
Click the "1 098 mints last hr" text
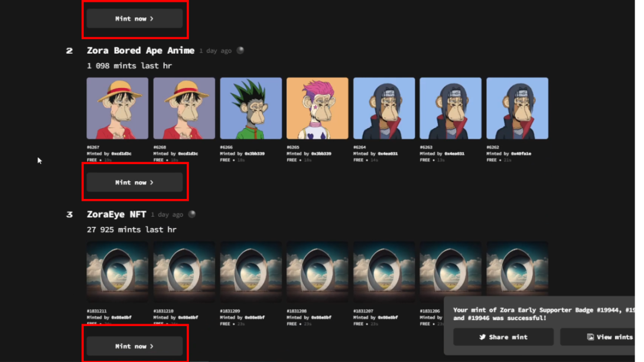(x=129, y=66)
